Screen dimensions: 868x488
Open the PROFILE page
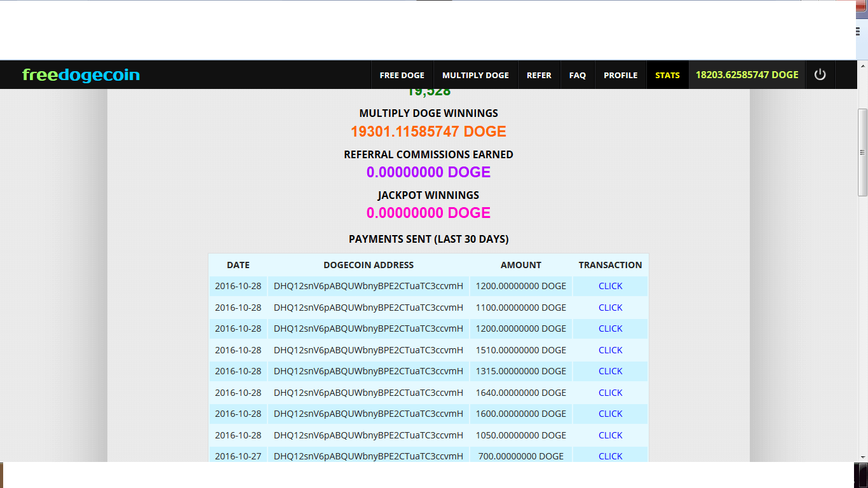click(x=620, y=75)
